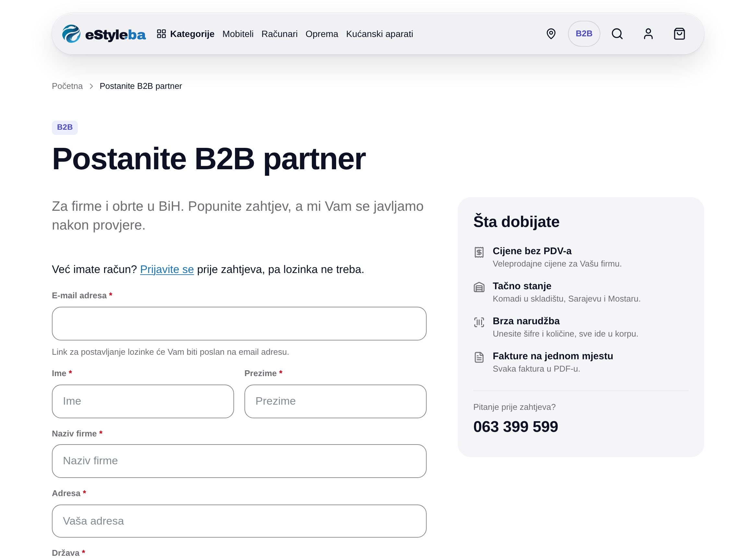Click the Šta dobijate heading
The width and height of the screenshot is (756, 559).
(x=516, y=222)
